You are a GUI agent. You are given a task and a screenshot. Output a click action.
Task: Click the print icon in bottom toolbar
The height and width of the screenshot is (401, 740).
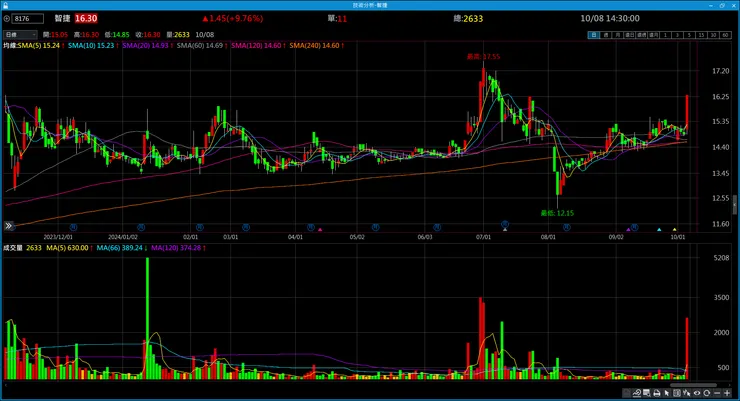tap(656, 393)
